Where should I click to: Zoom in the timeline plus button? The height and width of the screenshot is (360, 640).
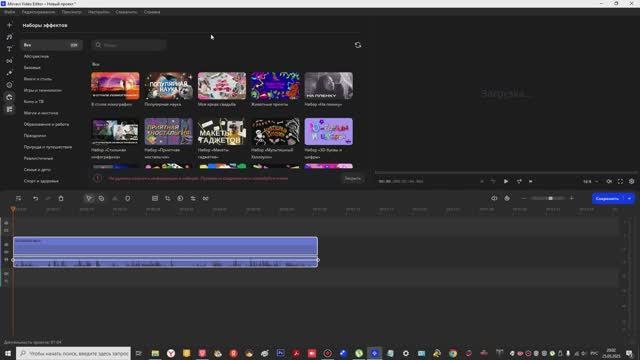click(571, 198)
